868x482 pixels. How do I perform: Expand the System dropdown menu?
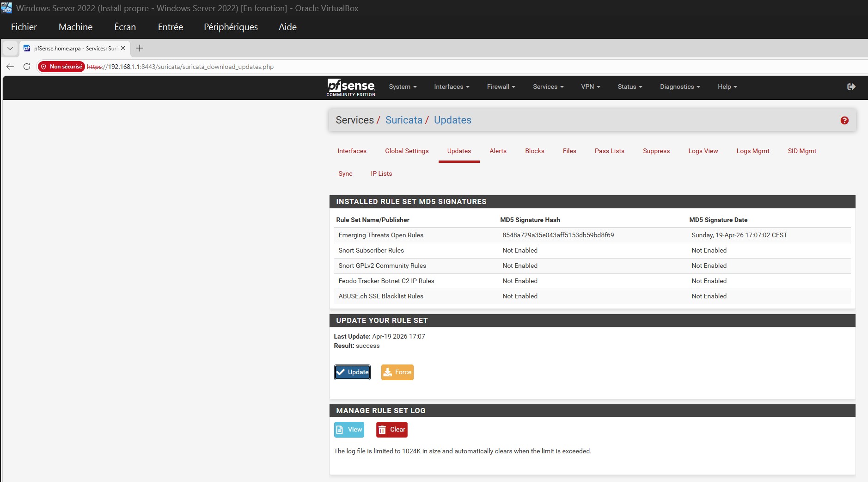click(x=402, y=87)
